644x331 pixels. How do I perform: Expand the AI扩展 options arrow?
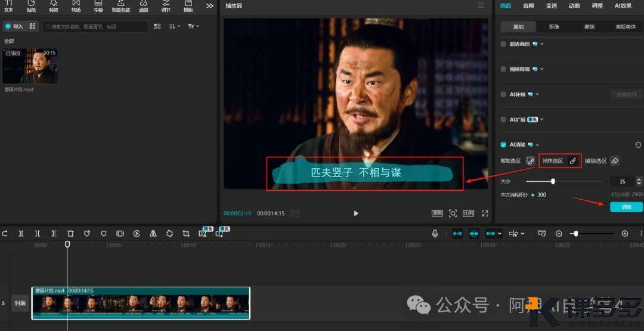541,120
